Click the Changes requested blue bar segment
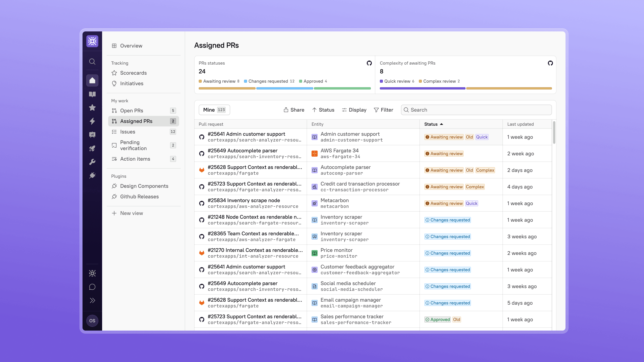This screenshot has height=362, width=644. click(x=285, y=88)
